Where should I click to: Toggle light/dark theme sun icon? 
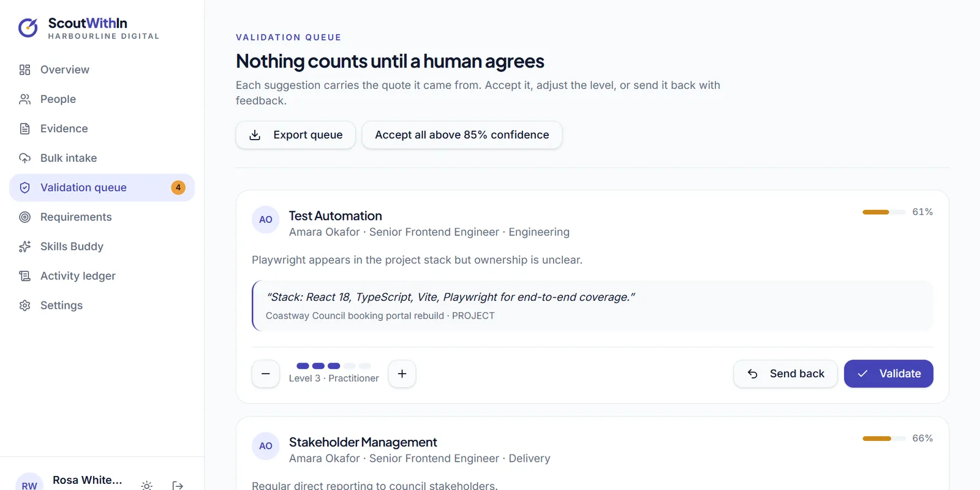(x=146, y=486)
